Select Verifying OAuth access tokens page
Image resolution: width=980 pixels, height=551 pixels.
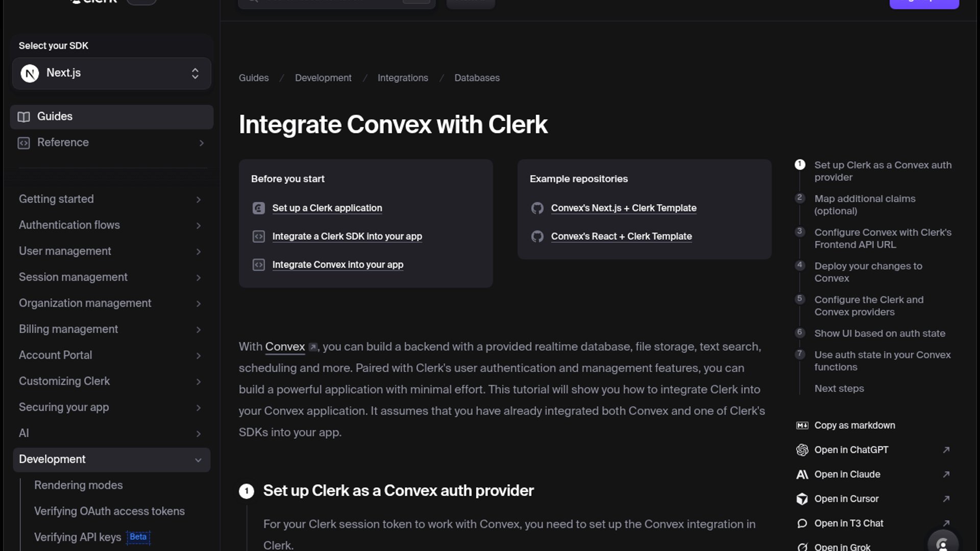(x=109, y=511)
